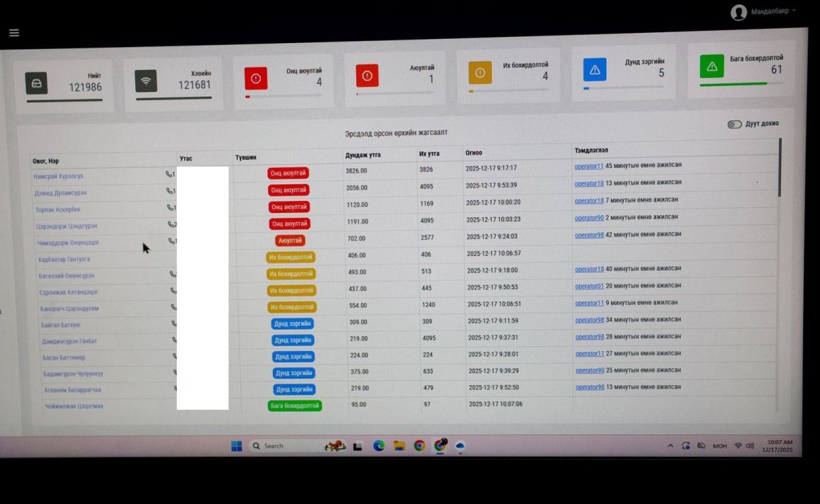Open the operator01 link

tap(589, 286)
